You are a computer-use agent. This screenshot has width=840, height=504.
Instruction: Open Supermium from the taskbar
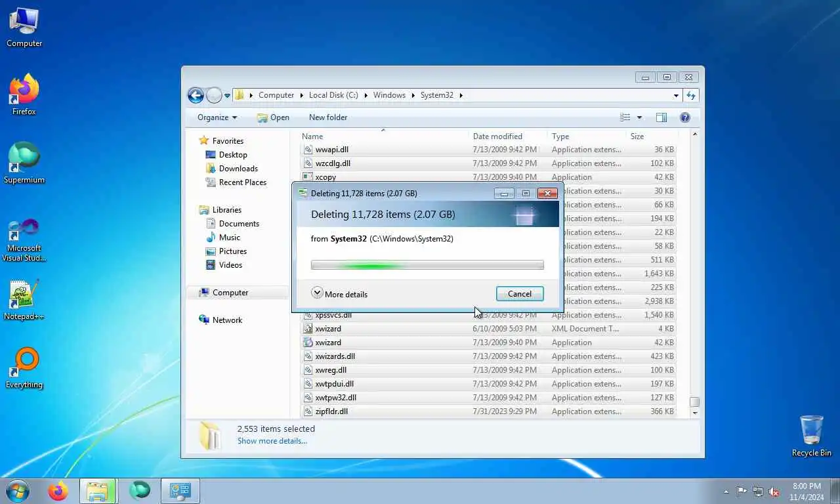point(139,491)
